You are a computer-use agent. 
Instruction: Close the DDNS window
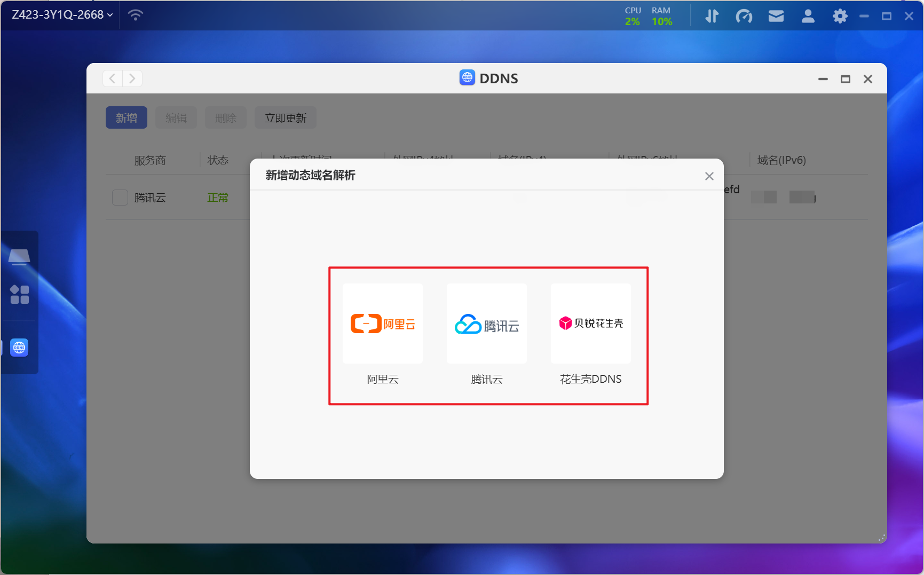868,79
